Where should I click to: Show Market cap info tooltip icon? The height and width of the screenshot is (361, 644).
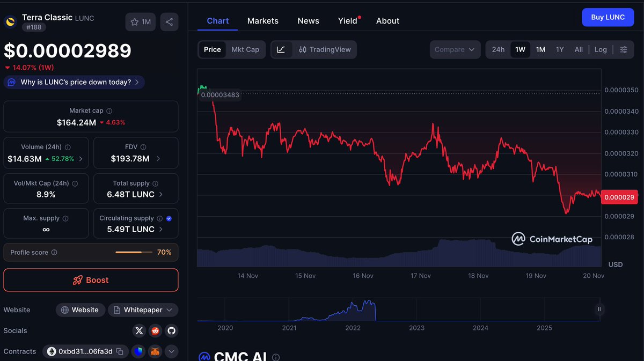pos(109,110)
